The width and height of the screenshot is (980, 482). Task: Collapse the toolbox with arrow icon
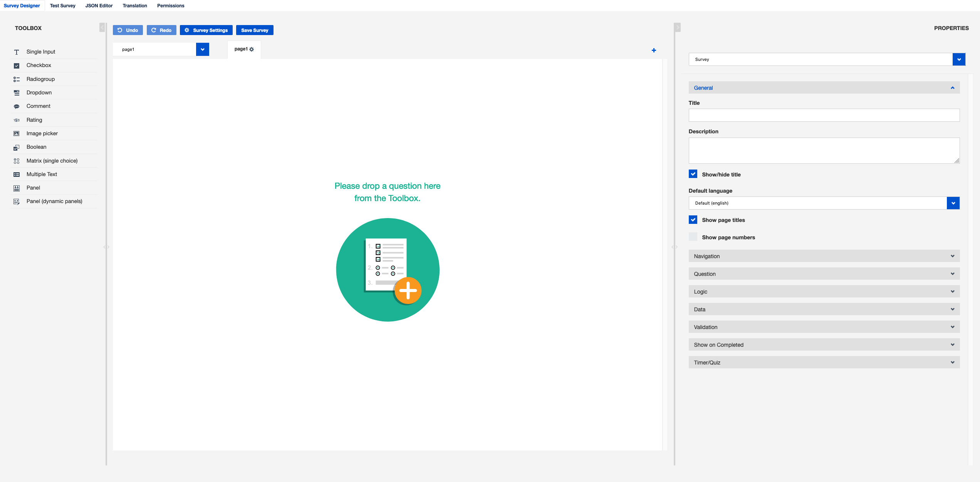pos(102,28)
